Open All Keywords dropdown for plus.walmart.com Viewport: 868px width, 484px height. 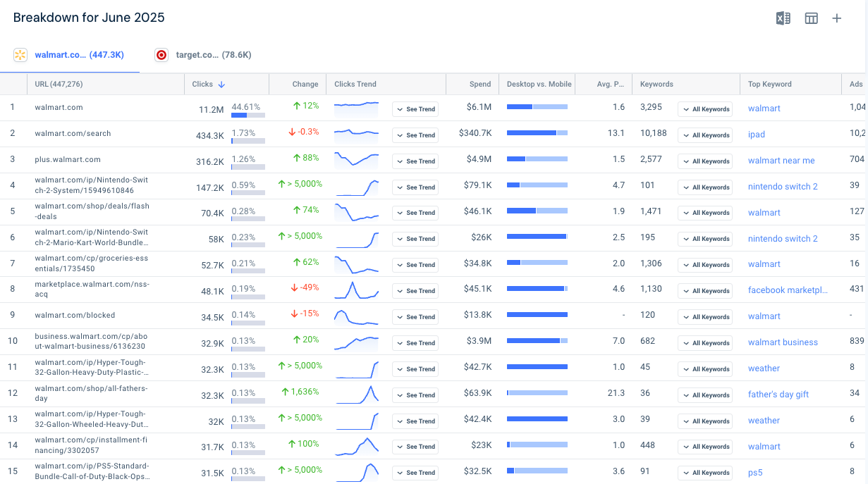coord(704,161)
